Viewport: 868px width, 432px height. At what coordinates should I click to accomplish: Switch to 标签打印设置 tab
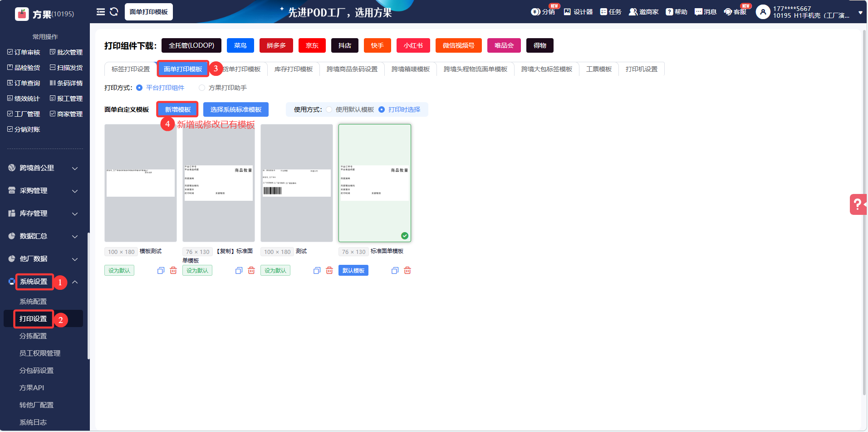click(x=130, y=69)
